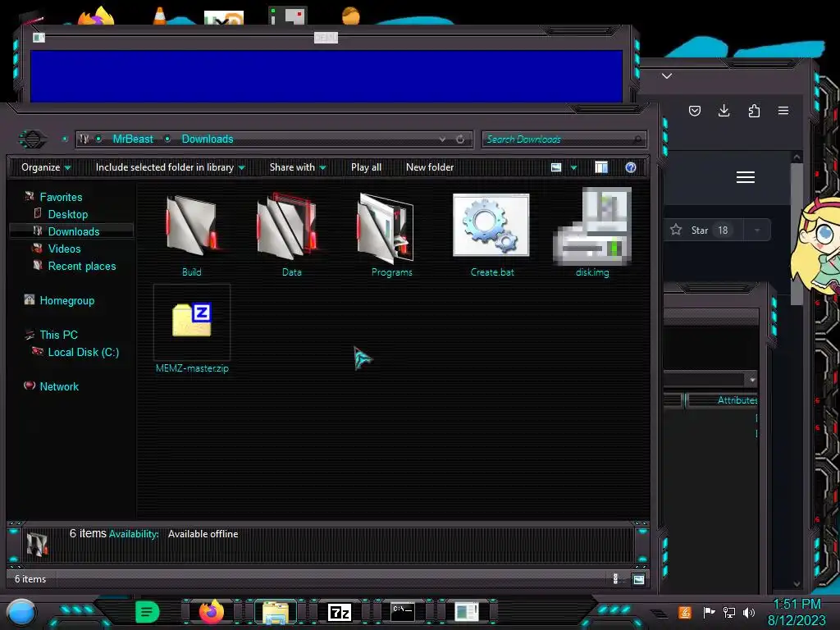Click the Explorer back navigation button

[x=33, y=139]
